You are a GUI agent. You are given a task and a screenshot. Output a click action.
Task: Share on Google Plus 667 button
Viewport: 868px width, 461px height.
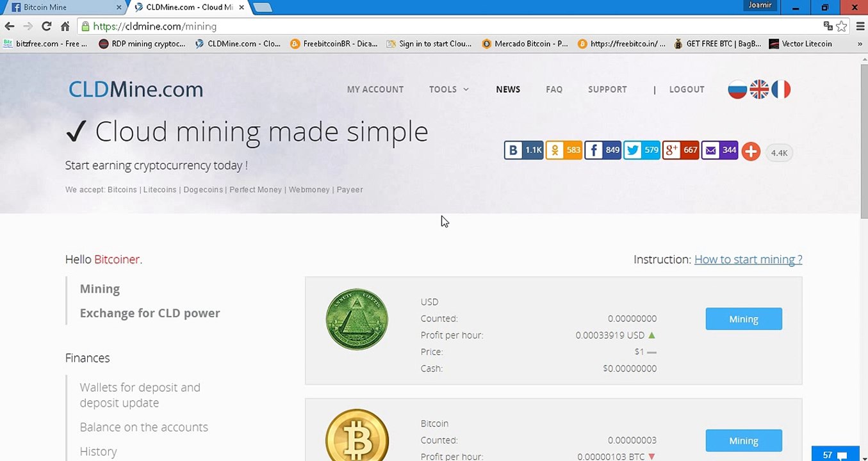pyautogui.click(x=680, y=150)
